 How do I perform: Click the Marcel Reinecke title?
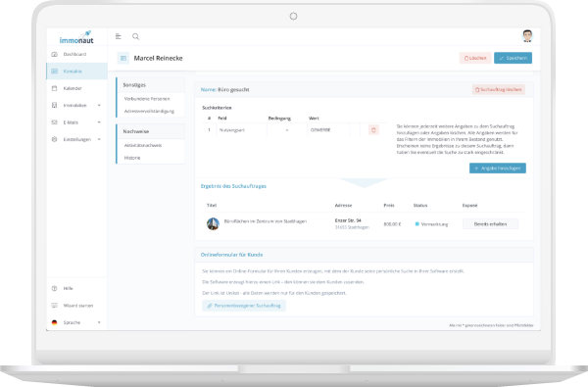158,58
